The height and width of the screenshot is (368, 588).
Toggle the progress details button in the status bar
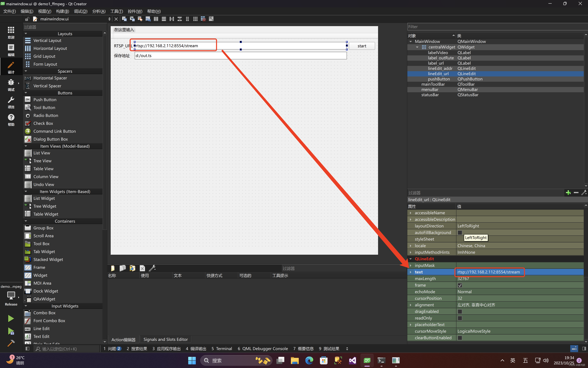coord(574,349)
